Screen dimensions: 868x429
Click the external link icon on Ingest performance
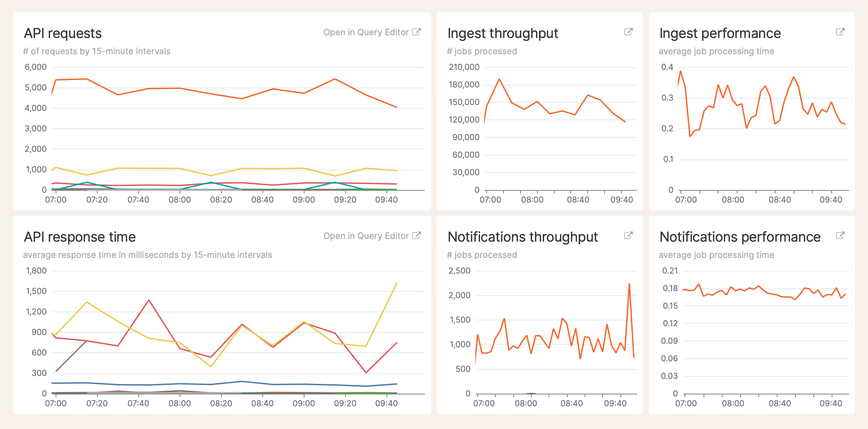click(x=840, y=32)
